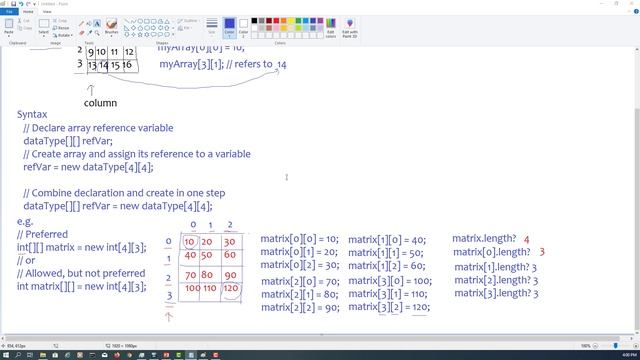The width and height of the screenshot is (640, 360).
Task: Pick the green color swatch
Action: [x=298, y=21]
